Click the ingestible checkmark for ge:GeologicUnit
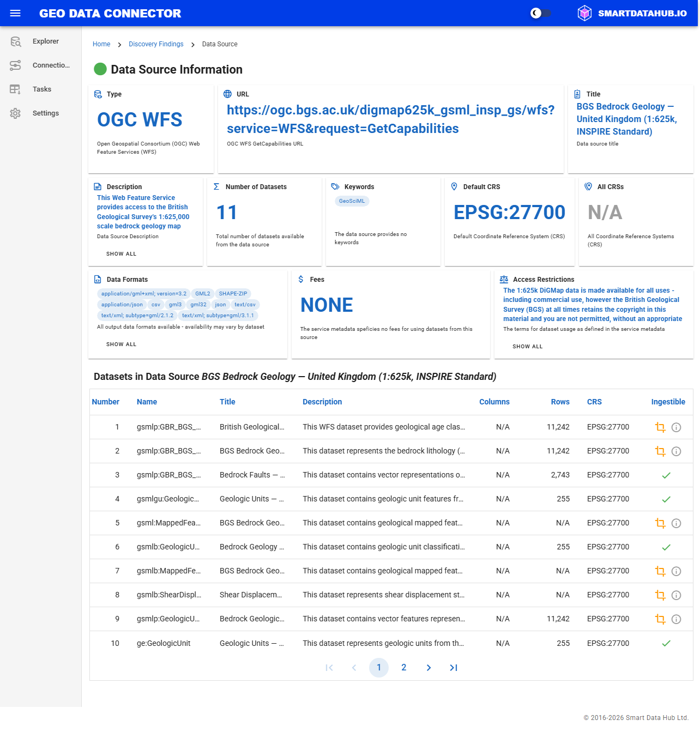Screen dimensions: 700x738 (x=666, y=643)
